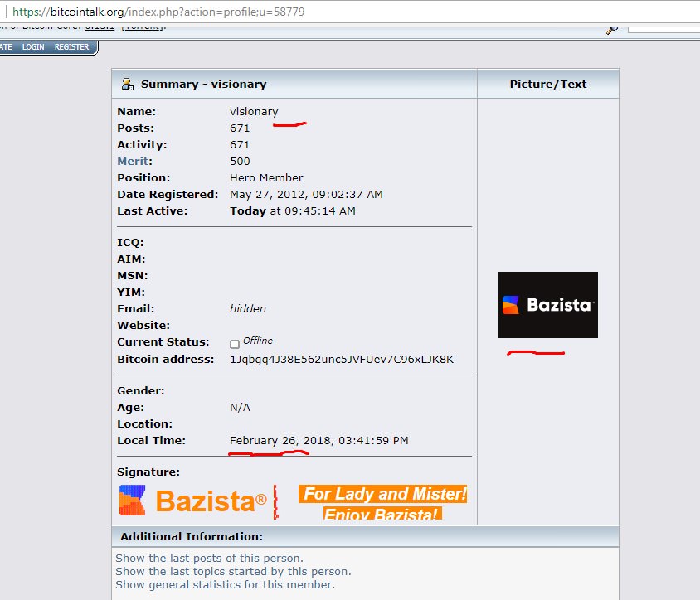Click the position value 'Hero Member'
Image resolution: width=700 pixels, height=600 pixels.
point(266,177)
